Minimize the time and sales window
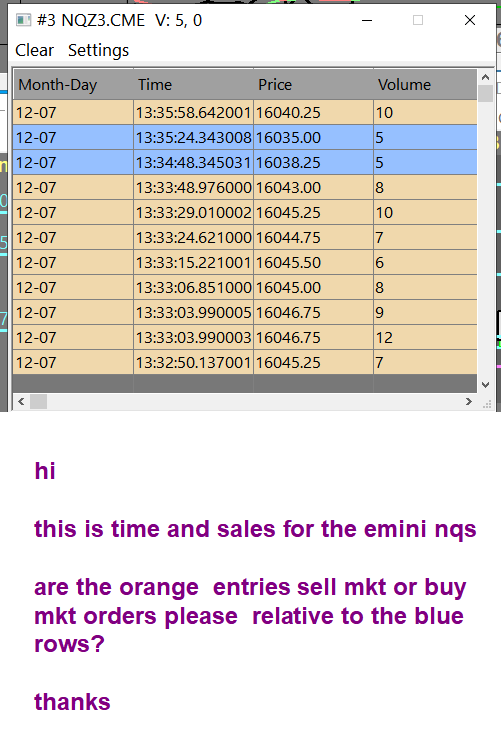501x750 pixels. click(x=367, y=20)
